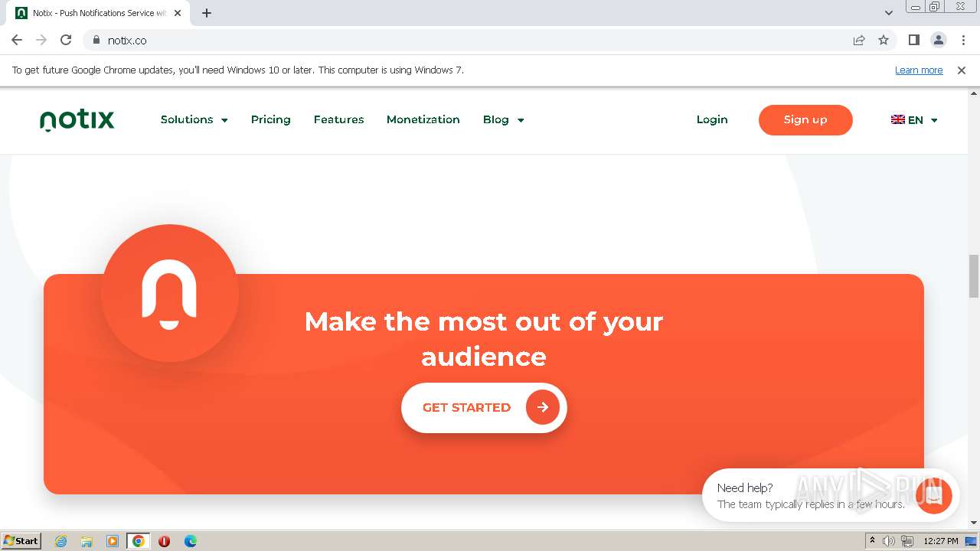Reload the notix.co page
The image size is (980, 551).
coord(66,40)
